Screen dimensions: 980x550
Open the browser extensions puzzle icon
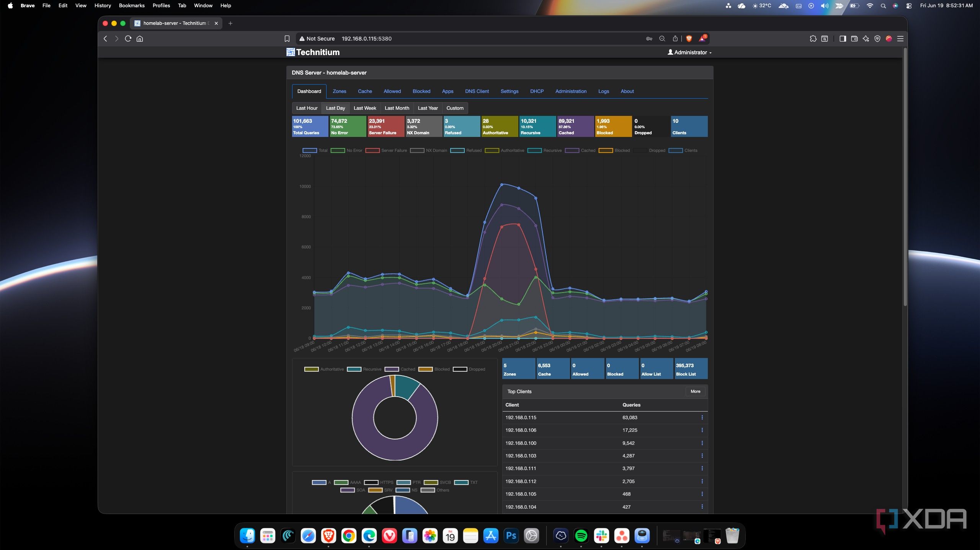tap(813, 39)
